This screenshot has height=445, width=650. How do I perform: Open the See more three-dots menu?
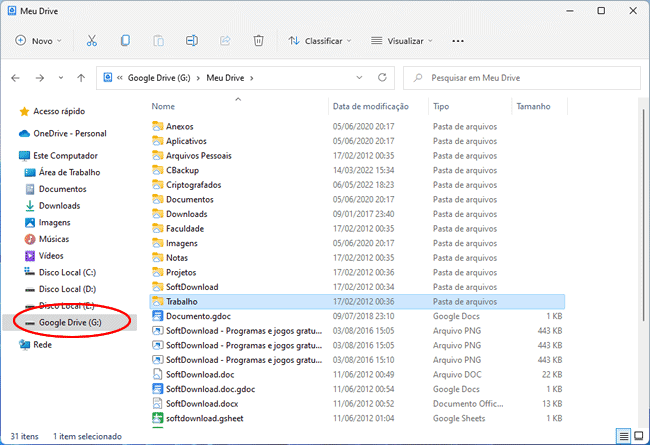click(x=458, y=41)
